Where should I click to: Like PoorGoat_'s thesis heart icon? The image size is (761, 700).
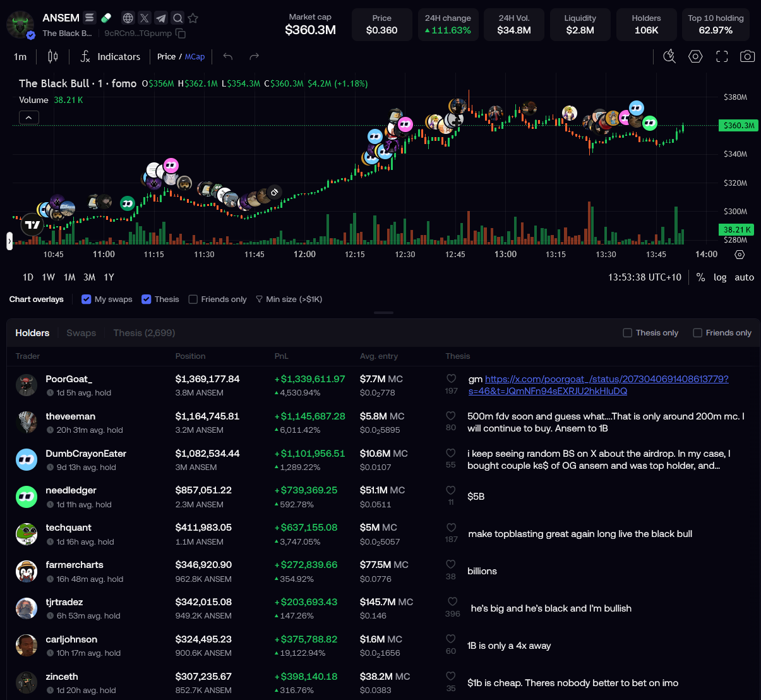pos(451,378)
